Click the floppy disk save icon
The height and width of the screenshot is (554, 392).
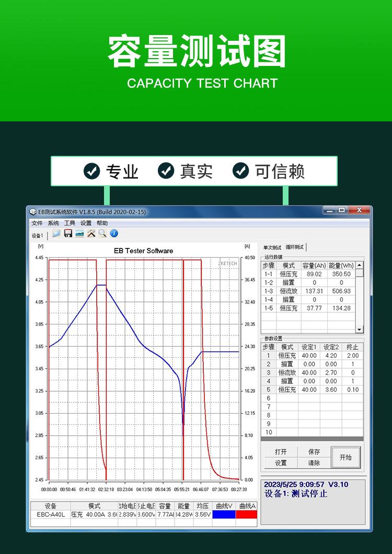pyautogui.click(x=68, y=233)
